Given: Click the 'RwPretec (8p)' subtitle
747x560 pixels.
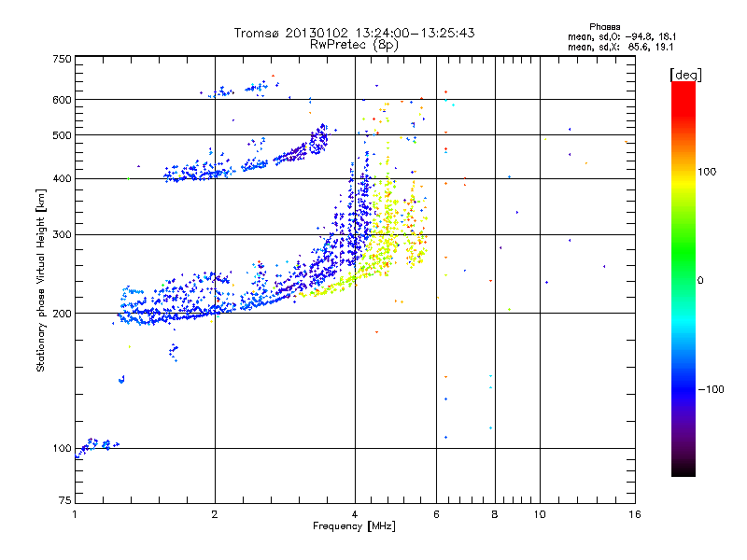Looking at the screenshot, I should tap(354, 45).
